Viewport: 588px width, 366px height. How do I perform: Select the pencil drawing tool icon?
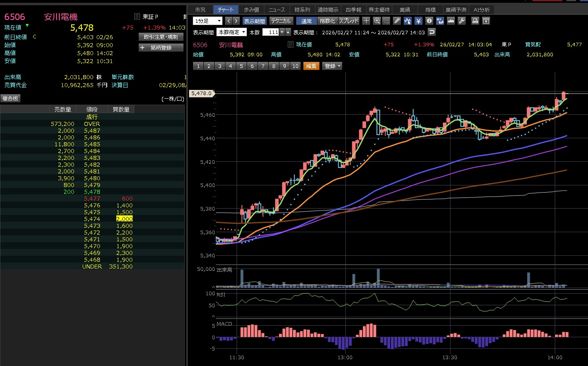coord(397,21)
